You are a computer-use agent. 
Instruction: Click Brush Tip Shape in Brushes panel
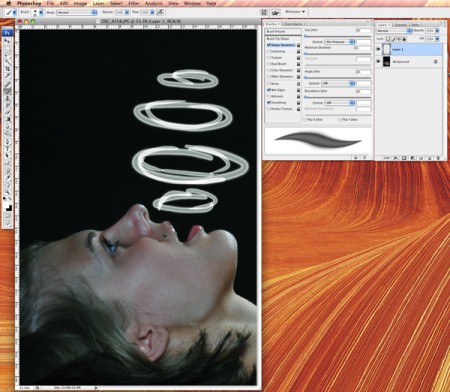(x=278, y=39)
